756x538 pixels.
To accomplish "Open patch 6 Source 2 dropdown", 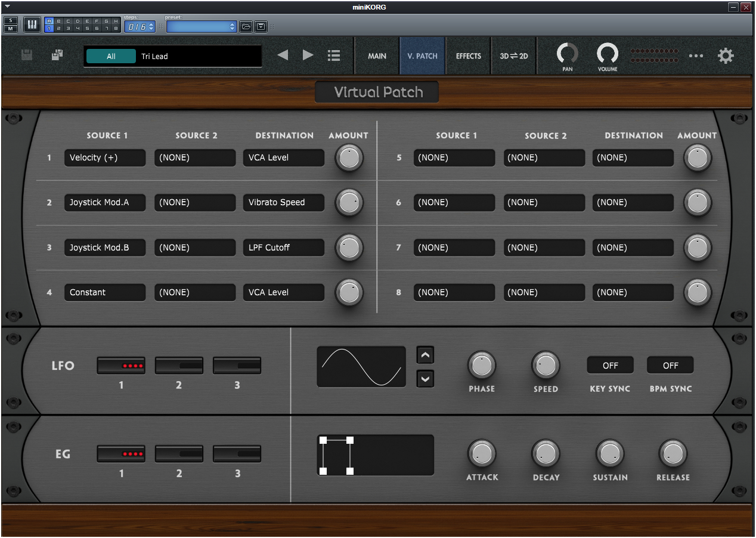I will click(544, 202).
